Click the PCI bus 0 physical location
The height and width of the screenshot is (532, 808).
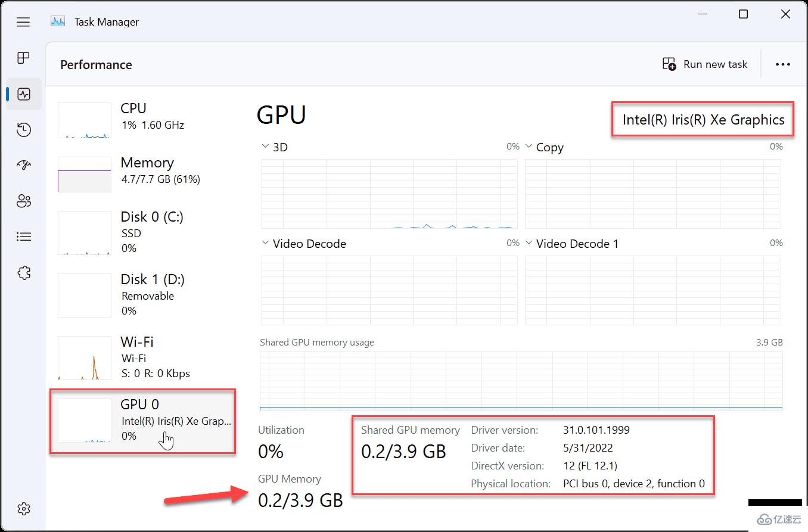tap(633, 483)
